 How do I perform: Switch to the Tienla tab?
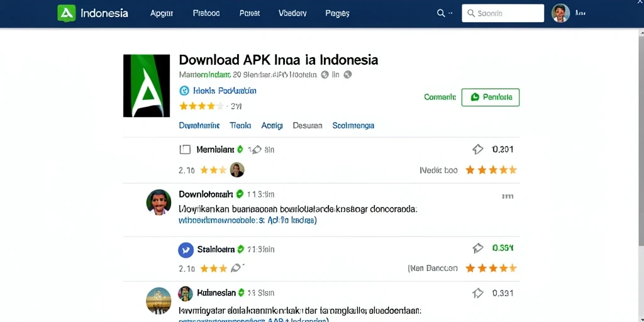click(240, 125)
